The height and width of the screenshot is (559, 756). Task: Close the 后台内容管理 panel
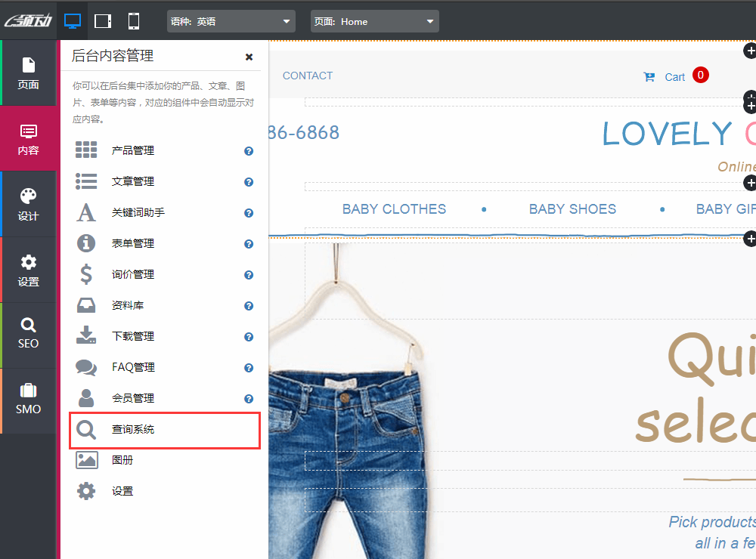point(249,57)
